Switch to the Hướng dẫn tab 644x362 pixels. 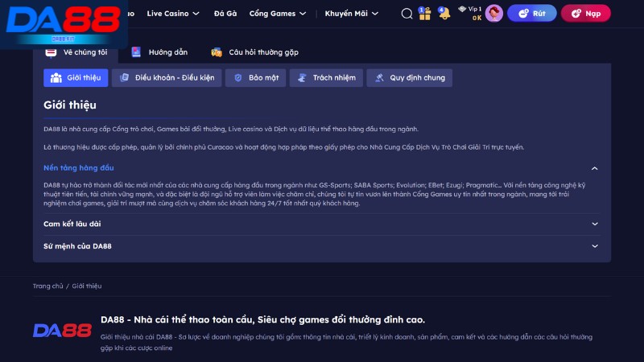159,52
